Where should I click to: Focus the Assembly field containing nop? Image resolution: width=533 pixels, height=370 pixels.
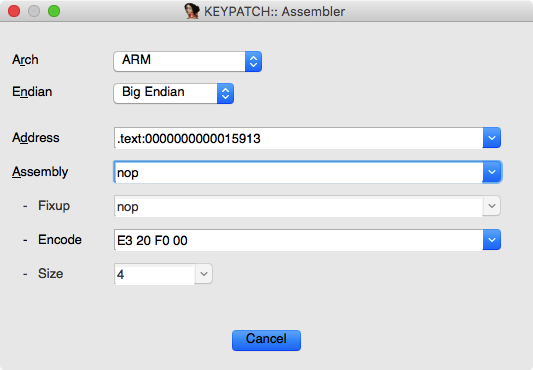pos(298,172)
